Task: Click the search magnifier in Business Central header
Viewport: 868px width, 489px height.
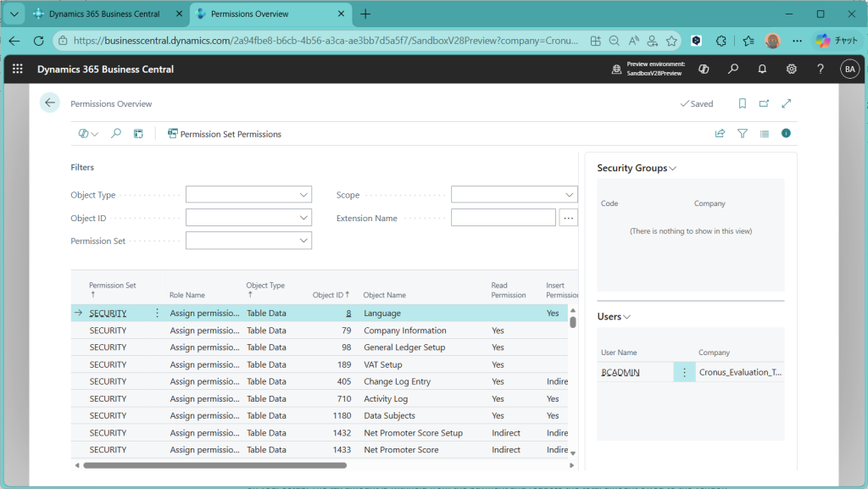Action: [733, 69]
